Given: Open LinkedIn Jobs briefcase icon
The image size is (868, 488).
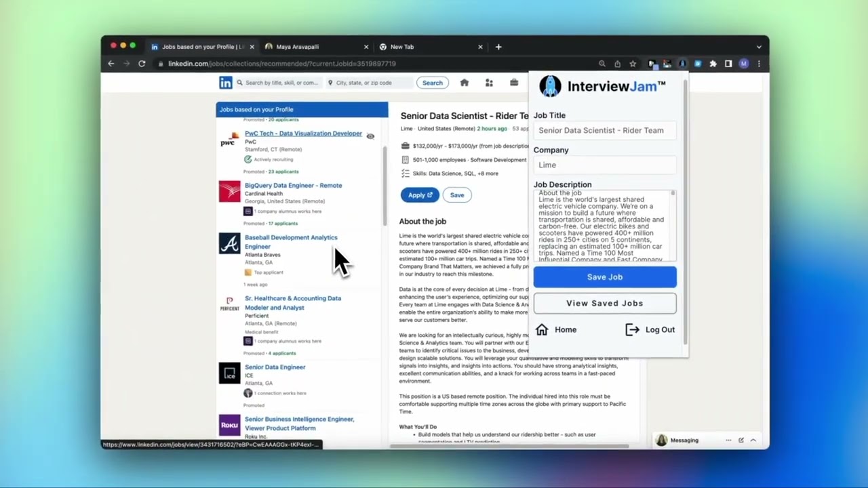Looking at the screenshot, I should point(514,83).
